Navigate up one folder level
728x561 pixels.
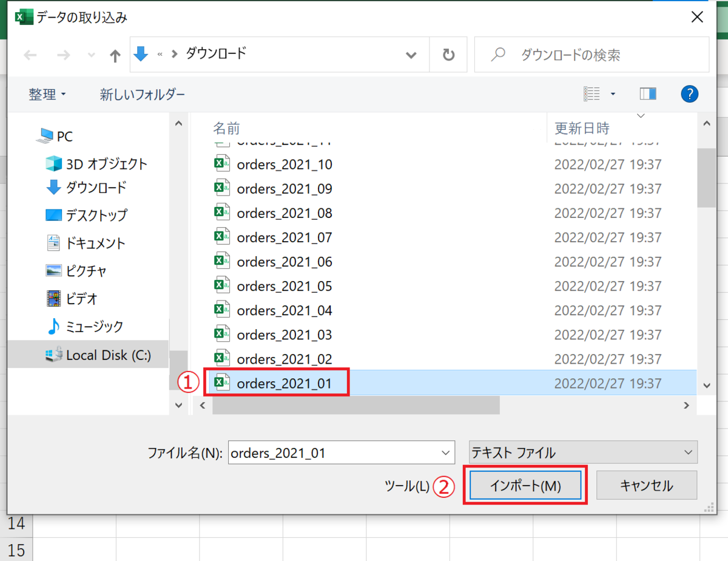pyautogui.click(x=115, y=55)
